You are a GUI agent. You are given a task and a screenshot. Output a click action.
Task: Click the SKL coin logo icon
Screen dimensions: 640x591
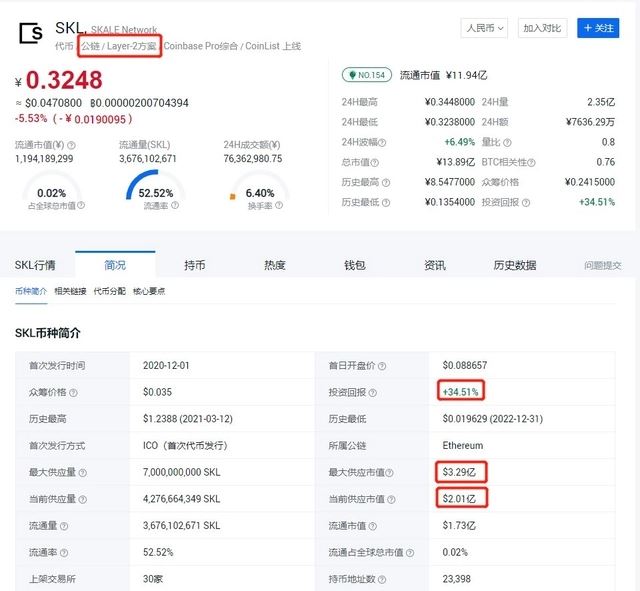click(x=31, y=33)
